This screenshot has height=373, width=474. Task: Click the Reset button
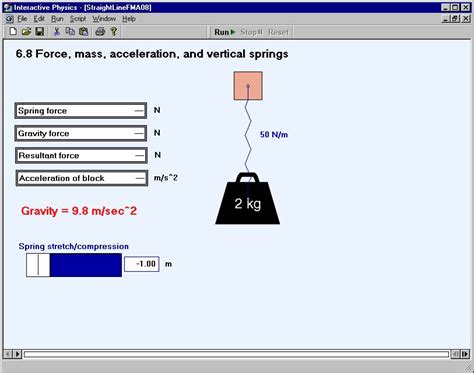point(278,32)
